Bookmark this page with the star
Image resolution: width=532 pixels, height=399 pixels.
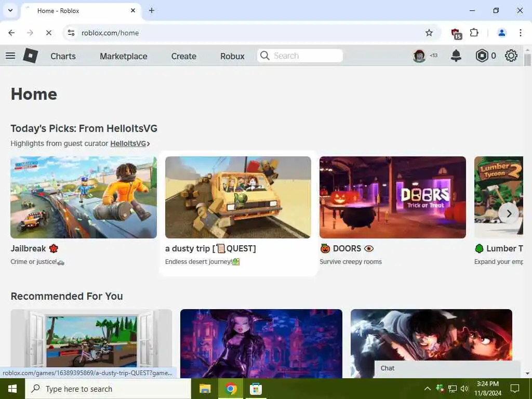(429, 33)
